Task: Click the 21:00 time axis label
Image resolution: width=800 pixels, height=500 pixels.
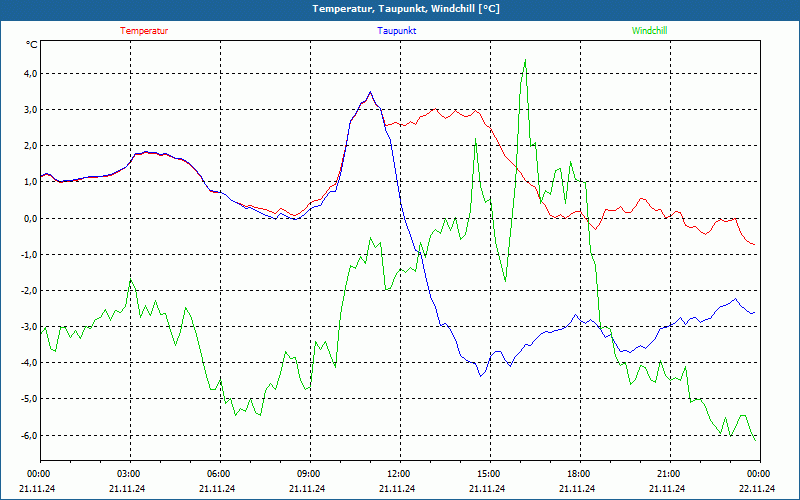Action: click(670, 473)
